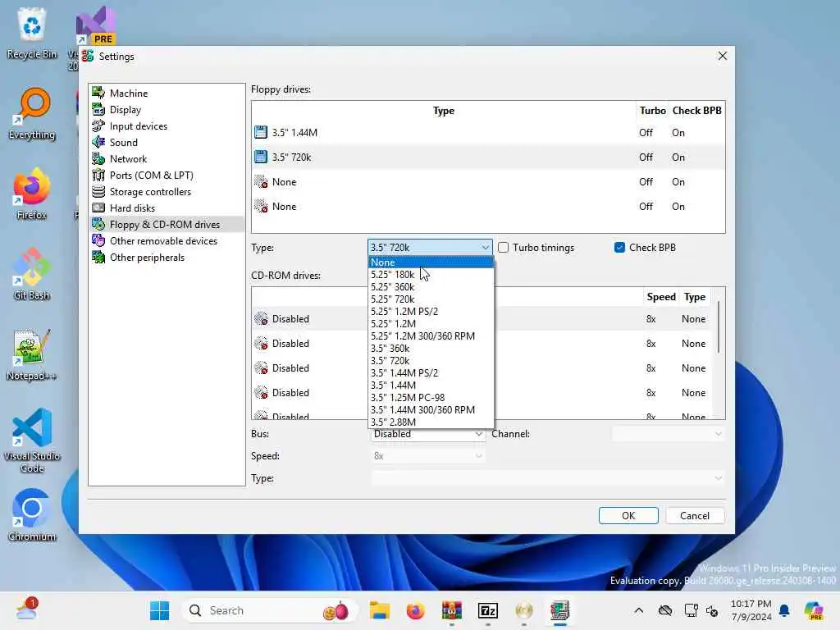840x630 pixels.
Task: Open 7-Zip from the taskbar
Action: [x=488, y=610]
